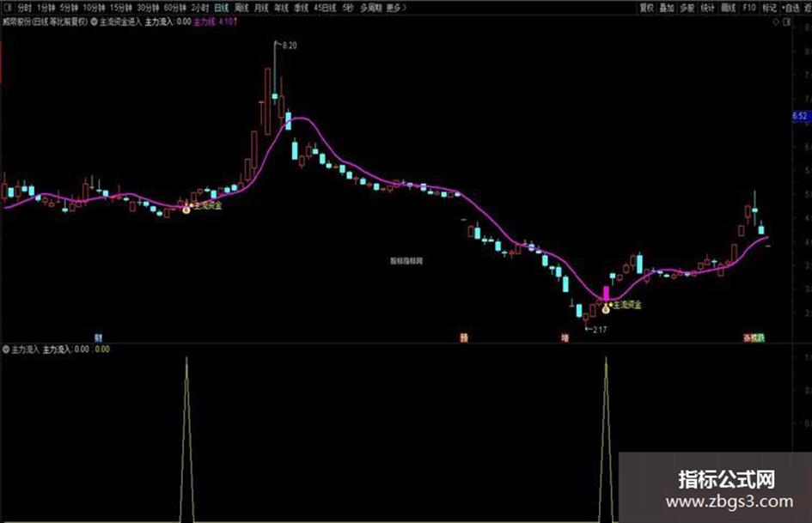This screenshot has height=523, width=812.
Task: Click 主力线 4.10 value label
Action: [216, 22]
